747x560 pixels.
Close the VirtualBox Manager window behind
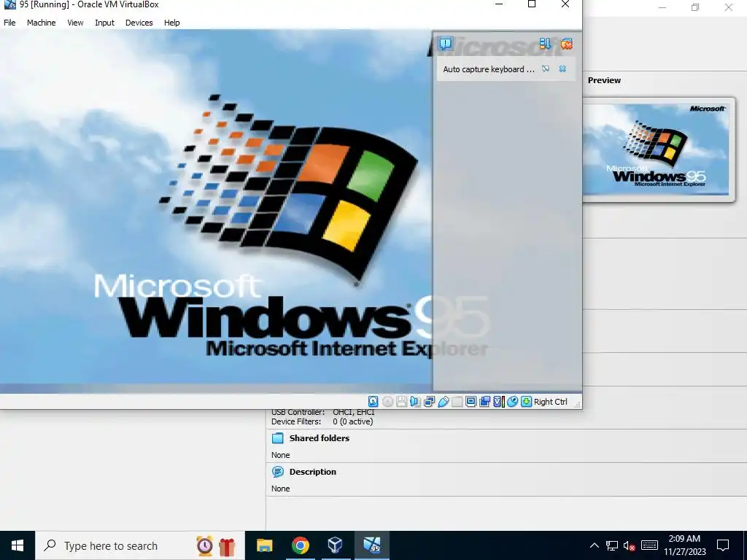[729, 7]
